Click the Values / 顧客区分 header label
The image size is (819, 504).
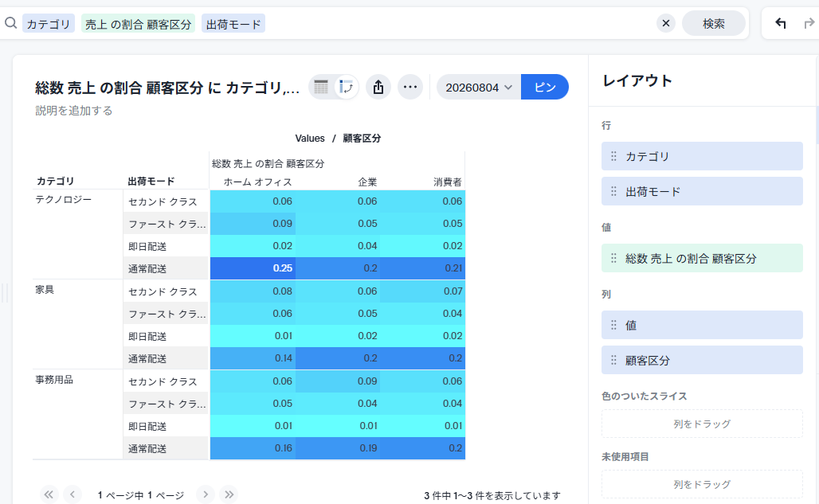tap(338, 139)
